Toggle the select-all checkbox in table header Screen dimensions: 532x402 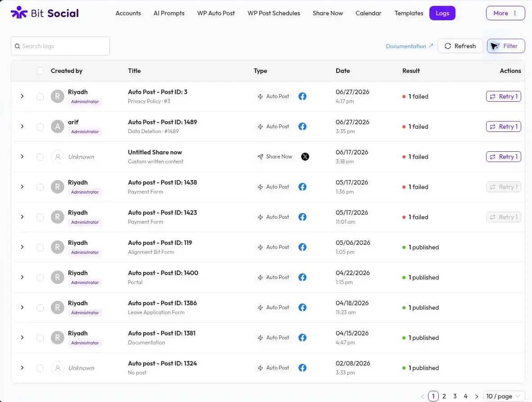tap(40, 71)
